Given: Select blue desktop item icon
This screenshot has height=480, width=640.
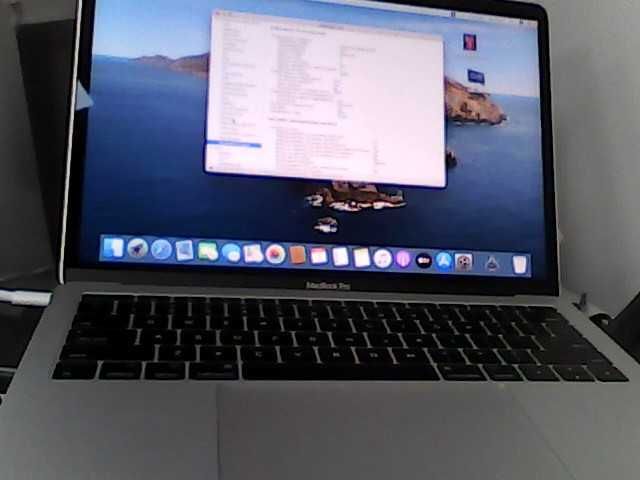Looking at the screenshot, I should (x=476, y=76).
